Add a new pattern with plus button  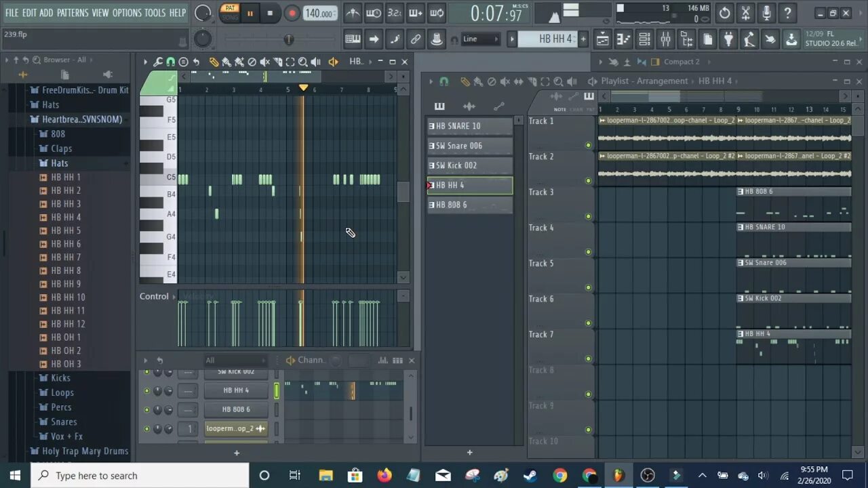(583, 39)
